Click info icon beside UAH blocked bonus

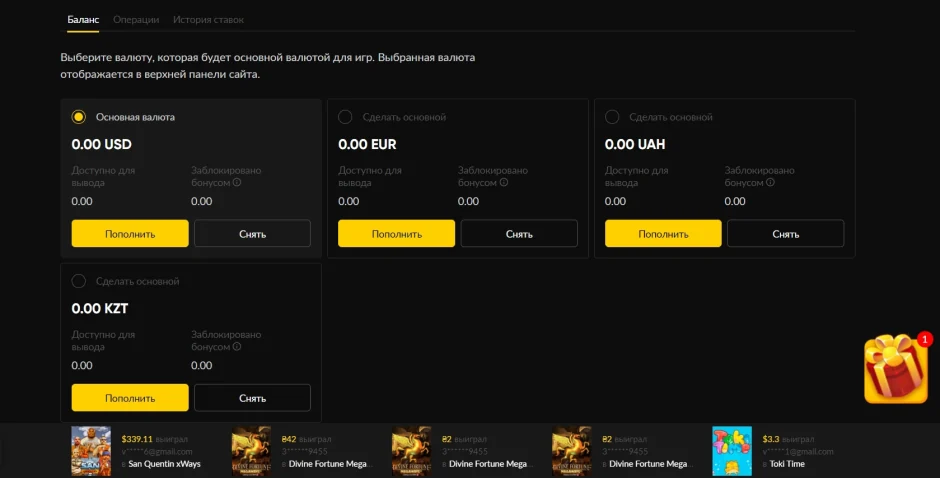tap(770, 183)
